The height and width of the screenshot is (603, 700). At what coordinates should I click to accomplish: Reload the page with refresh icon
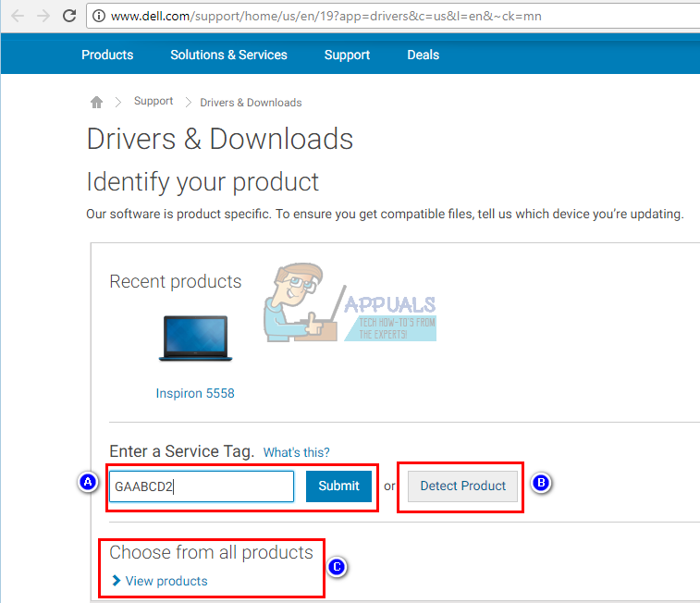(x=69, y=16)
